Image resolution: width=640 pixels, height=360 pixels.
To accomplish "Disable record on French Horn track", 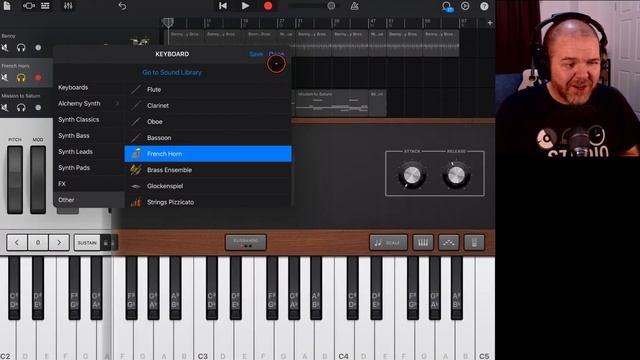I will tap(38, 78).
